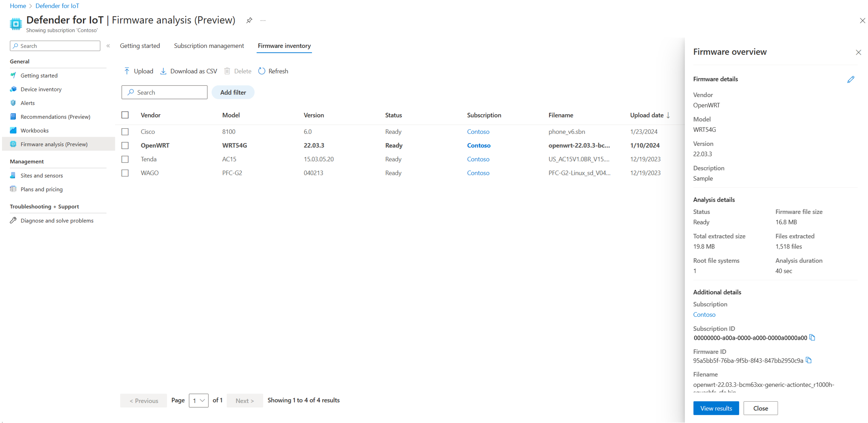The width and height of the screenshot is (868, 423).
Task: Navigate to Home breadcrumb
Action: 18,6
